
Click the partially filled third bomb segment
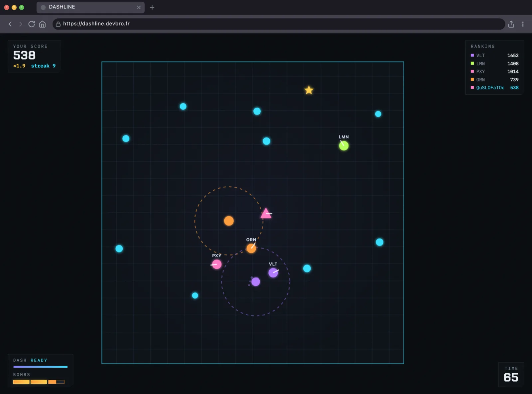click(56, 382)
